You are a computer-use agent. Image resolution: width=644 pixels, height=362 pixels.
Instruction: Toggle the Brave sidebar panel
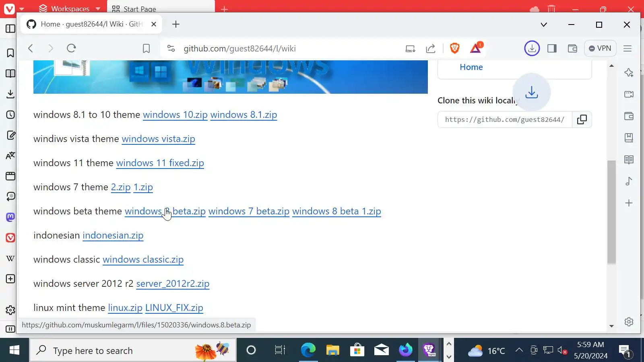pos(552,48)
